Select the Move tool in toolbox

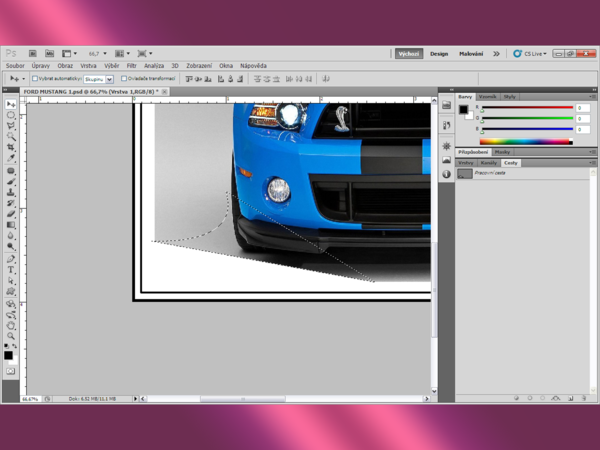coord(11,104)
